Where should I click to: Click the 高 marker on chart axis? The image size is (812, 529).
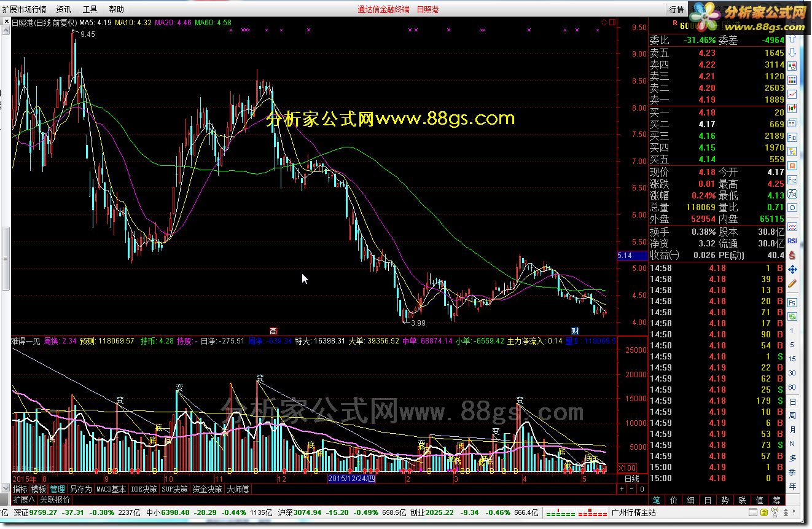click(273, 330)
